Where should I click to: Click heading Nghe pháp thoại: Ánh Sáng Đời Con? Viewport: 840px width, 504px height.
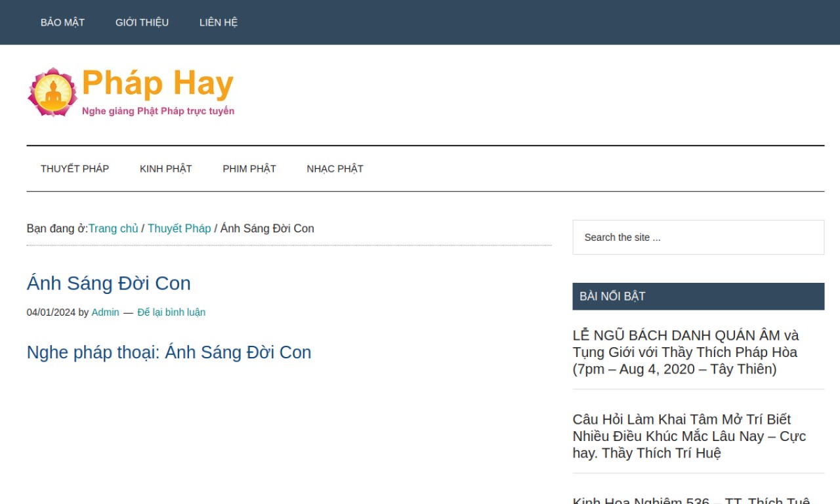click(169, 352)
